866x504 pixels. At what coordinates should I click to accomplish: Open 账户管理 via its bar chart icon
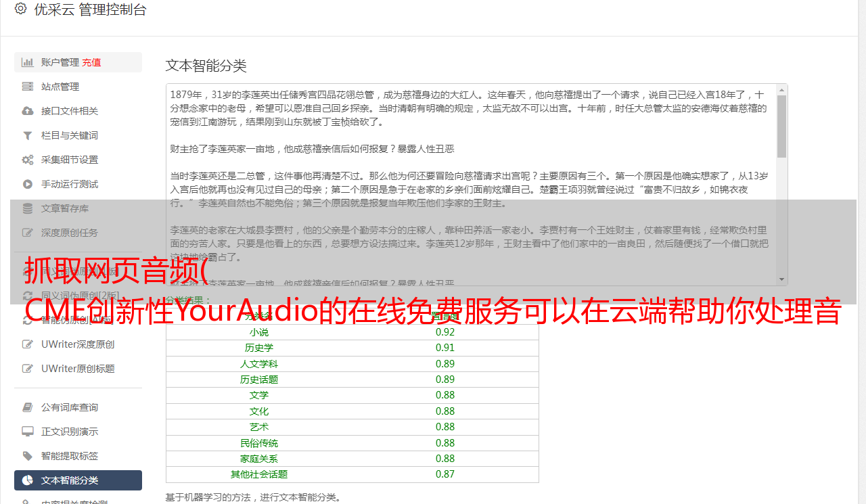click(28, 62)
